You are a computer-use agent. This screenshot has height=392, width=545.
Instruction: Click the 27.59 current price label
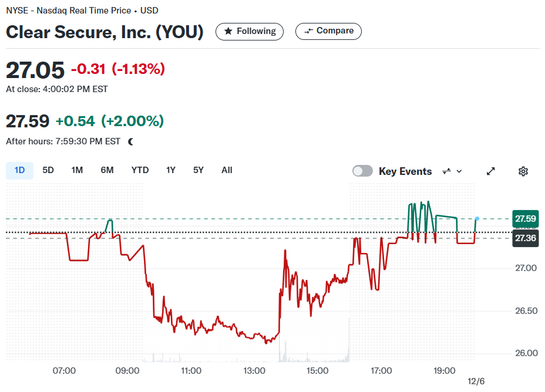tap(525, 219)
